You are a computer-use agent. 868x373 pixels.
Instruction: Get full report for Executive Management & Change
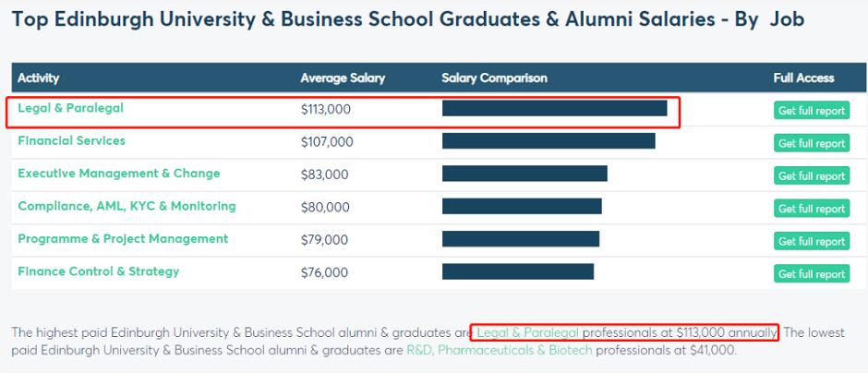[x=811, y=176]
